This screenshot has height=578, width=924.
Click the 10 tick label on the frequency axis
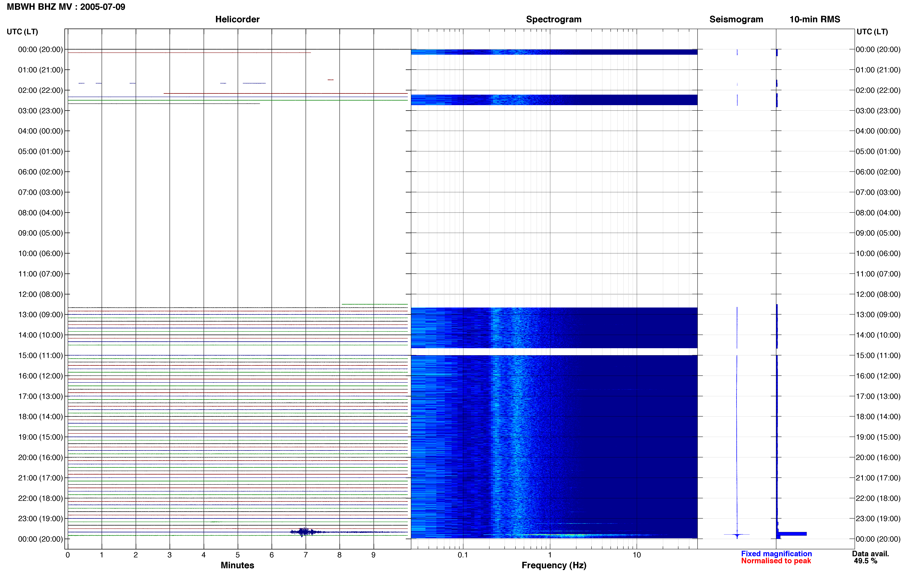click(637, 555)
